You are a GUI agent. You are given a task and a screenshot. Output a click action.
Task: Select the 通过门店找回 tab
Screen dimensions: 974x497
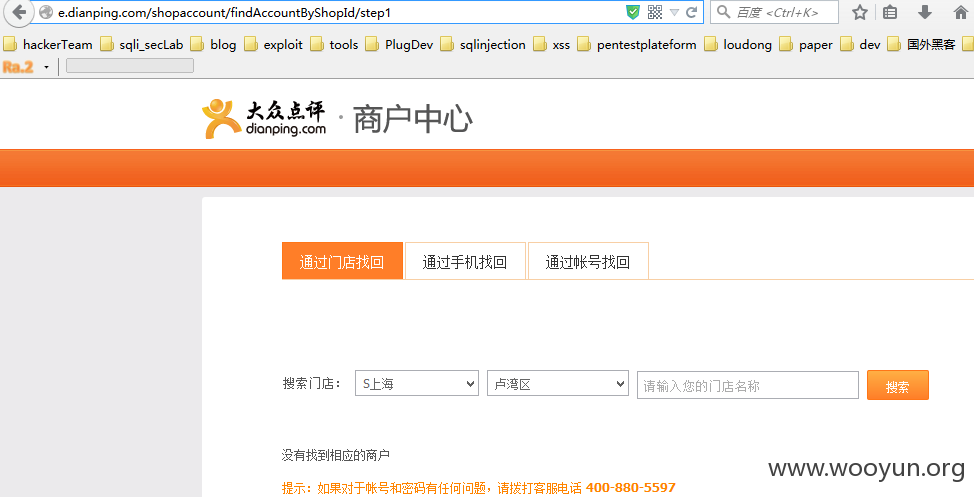tap(342, 261)
